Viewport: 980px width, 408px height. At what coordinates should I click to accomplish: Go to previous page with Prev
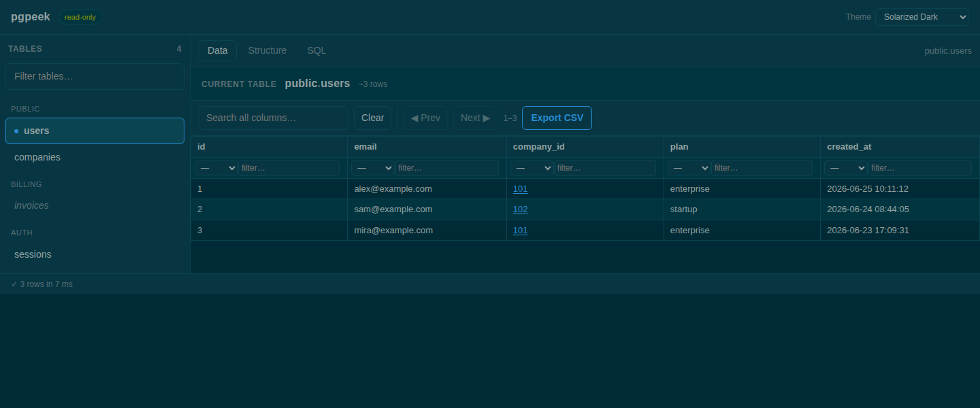coord(425,118)
